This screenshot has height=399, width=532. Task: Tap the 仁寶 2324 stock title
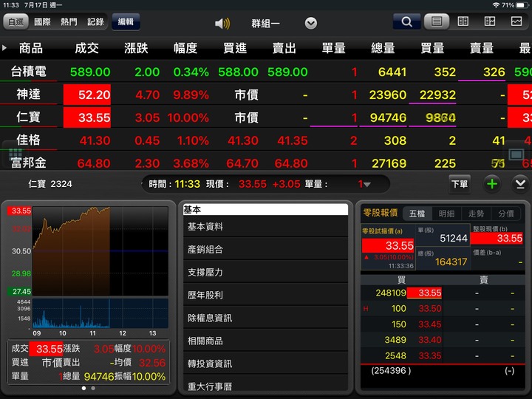tap(50, 184)
